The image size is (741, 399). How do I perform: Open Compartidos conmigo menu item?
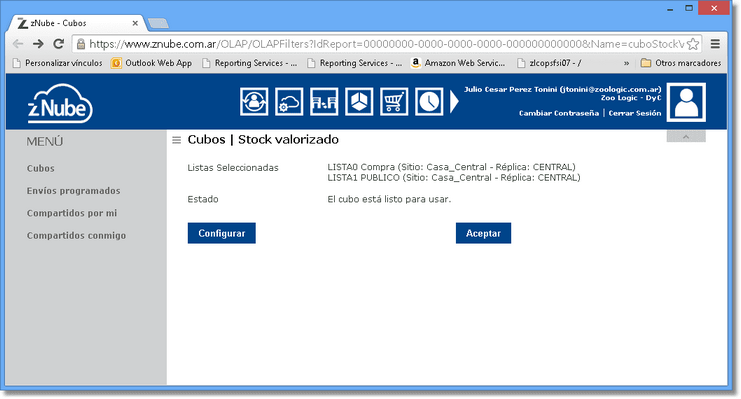pos(77,235)
